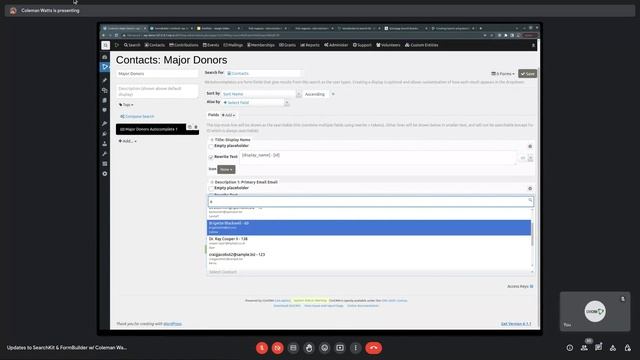Click the rewrite text box with [display_name]
The width and height of the screenshot is (640, 360).
click(x=378, y=158)
